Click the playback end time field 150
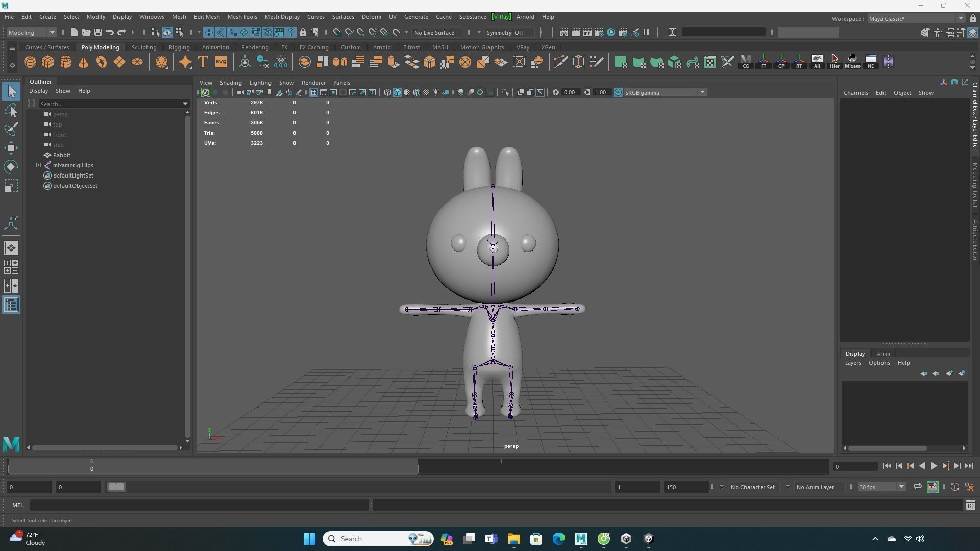Image resolution: width=980 pixels, height=551 pixels. 685,487
